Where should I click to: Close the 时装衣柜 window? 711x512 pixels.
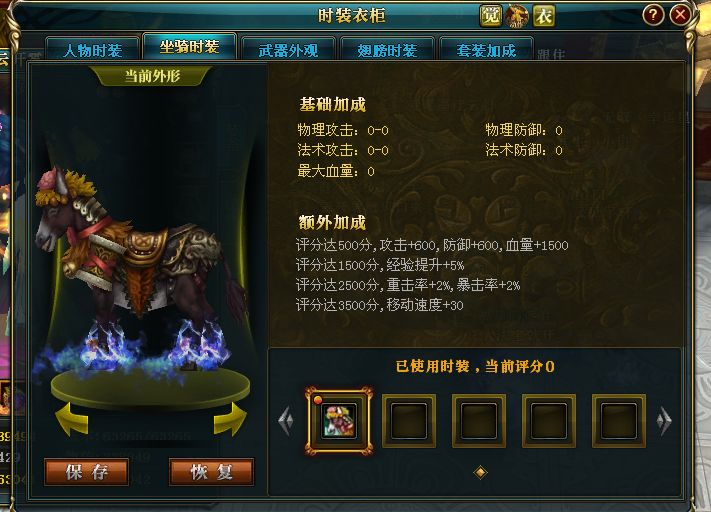[x=680, y=15]
